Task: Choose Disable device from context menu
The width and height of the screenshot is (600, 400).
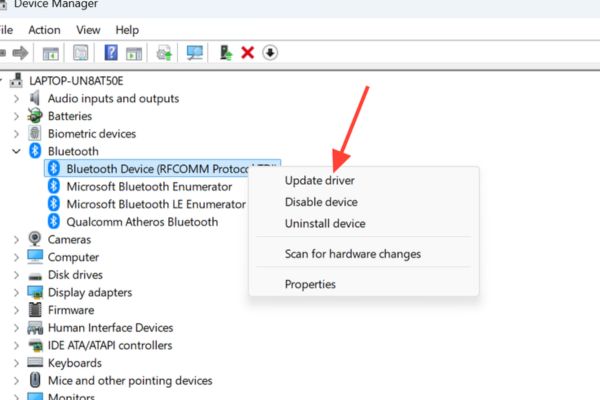Action: tap(364, 202)
